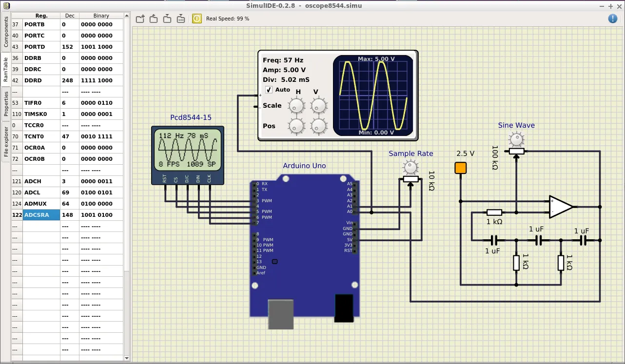Open the Properties sidebar tab

(6, 103)
